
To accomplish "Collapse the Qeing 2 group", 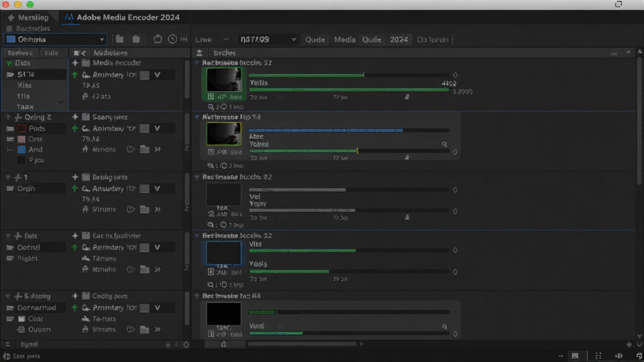I will pos(8,118).
